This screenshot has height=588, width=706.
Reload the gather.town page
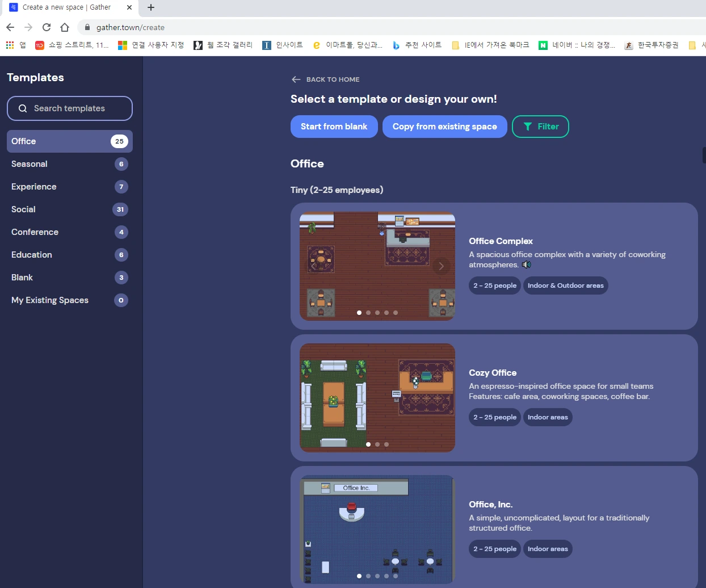point(47,27)
